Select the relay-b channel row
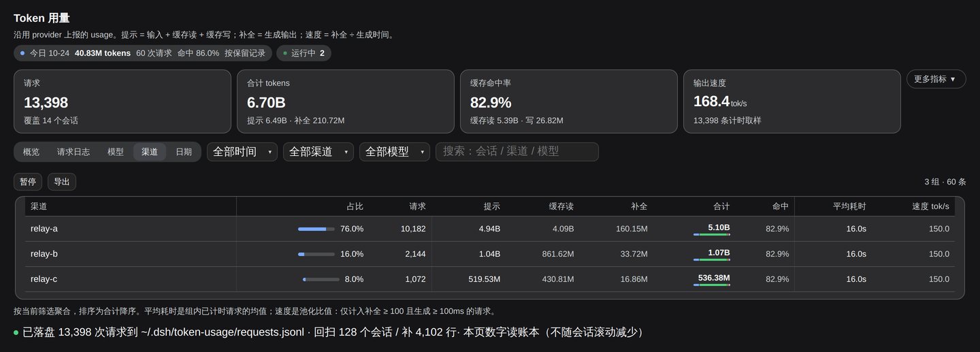The width and height of the screenshot is (980, 352). tap(490, 254)
